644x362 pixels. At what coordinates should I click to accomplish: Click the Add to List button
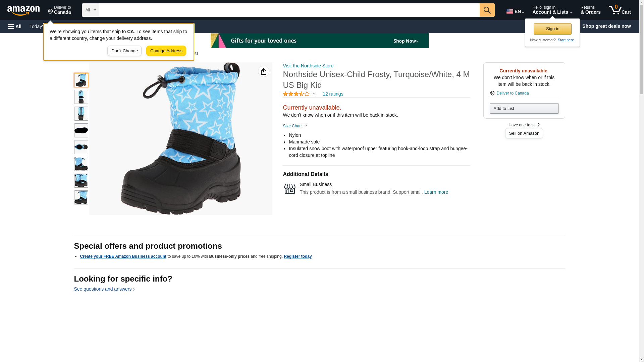click(x=524, y=109)
